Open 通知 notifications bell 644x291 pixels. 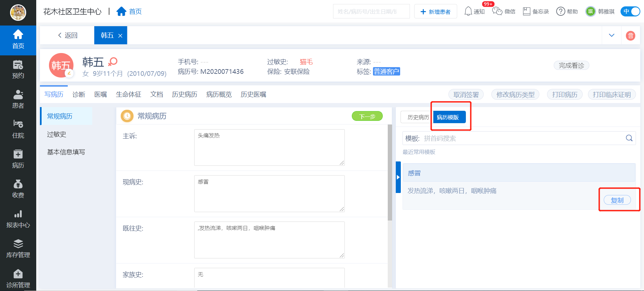[x=474, y=11]
